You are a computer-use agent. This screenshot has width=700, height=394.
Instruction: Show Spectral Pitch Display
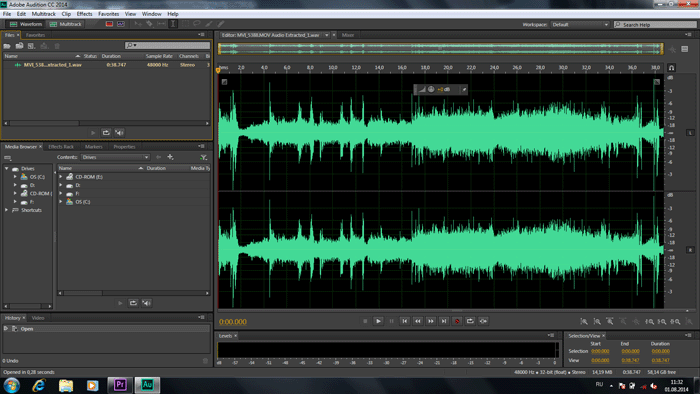click(121, 24)
